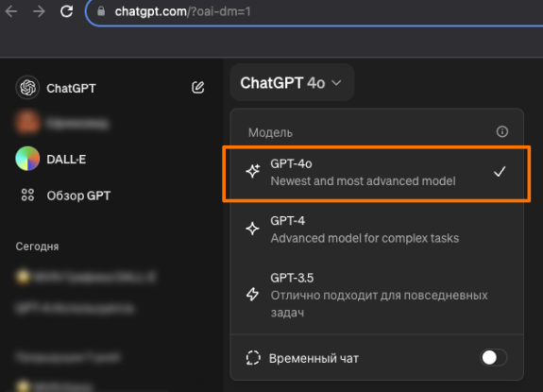Screen dimensions: 543x392
Task: Open ChatGPT logo in sidebar
Action: click(27, 88)
